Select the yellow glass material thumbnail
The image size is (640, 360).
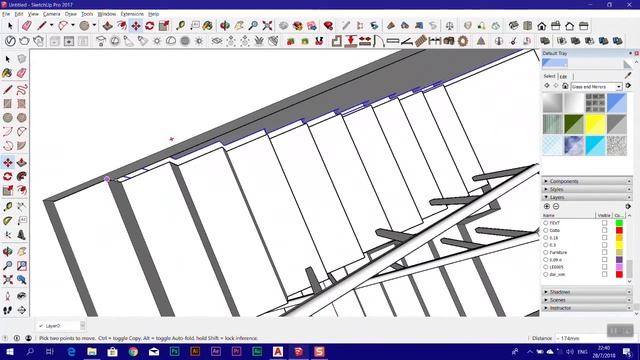595,124
